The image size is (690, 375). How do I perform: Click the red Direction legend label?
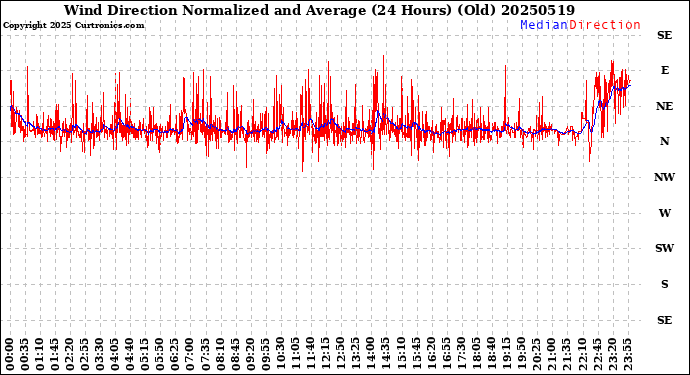605,25
